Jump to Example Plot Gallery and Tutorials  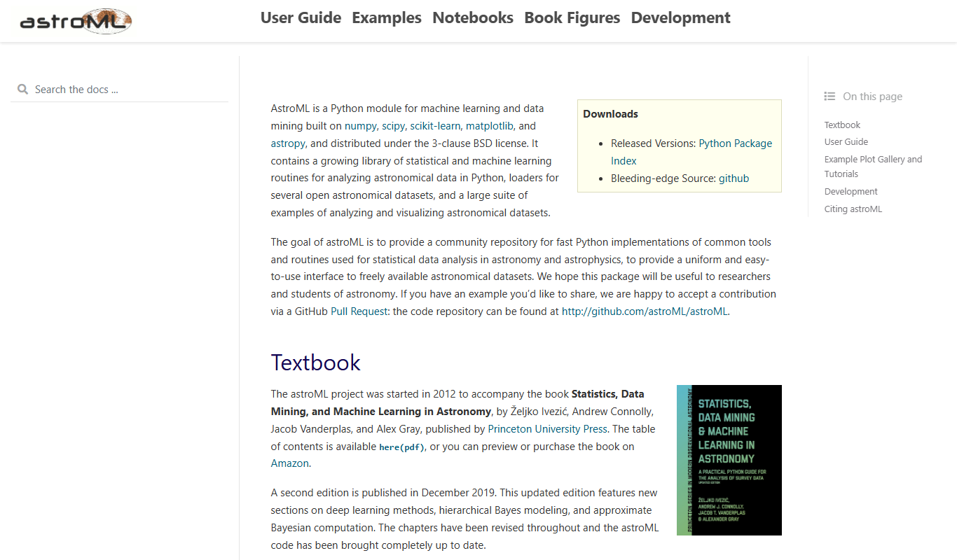[x=873, y=167]
